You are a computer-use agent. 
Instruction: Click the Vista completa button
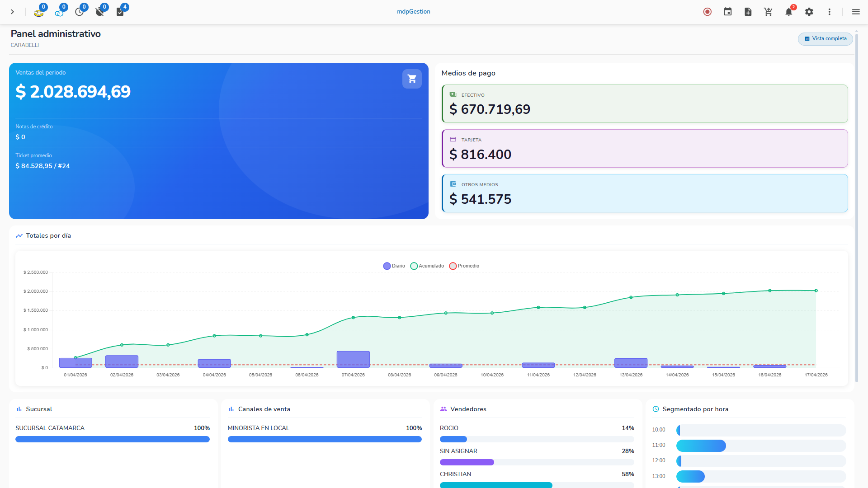[x=826, y=39]
